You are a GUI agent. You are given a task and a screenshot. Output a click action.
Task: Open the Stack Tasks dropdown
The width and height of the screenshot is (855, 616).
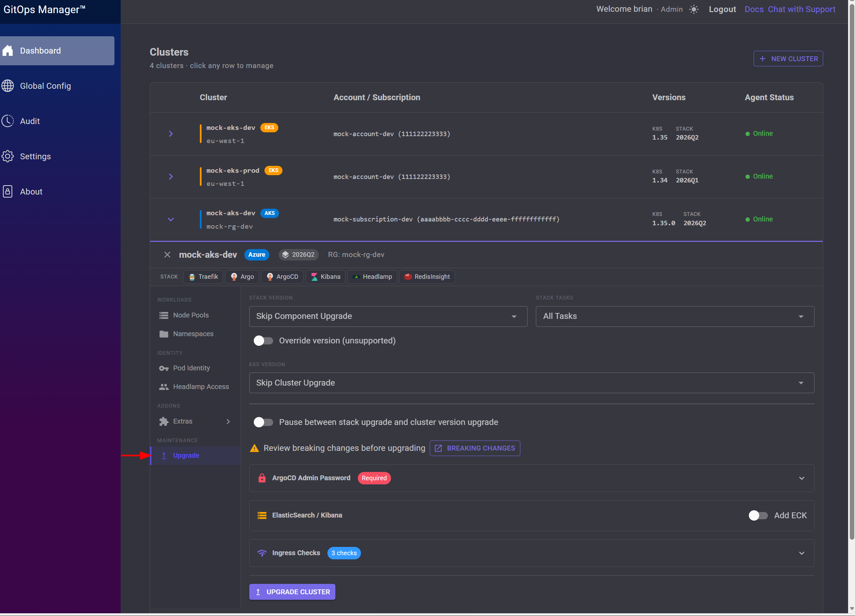(x=675, y=316)
